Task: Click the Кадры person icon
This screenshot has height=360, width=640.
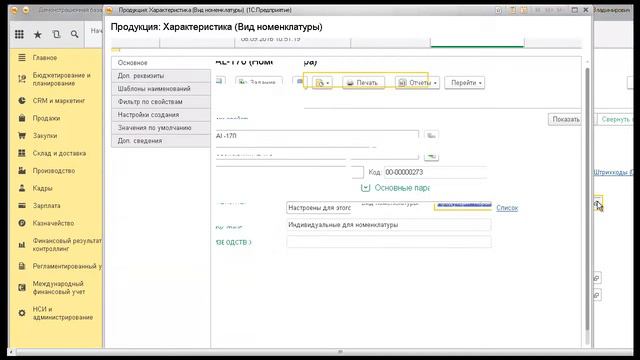Action: [x=22, y=188]
